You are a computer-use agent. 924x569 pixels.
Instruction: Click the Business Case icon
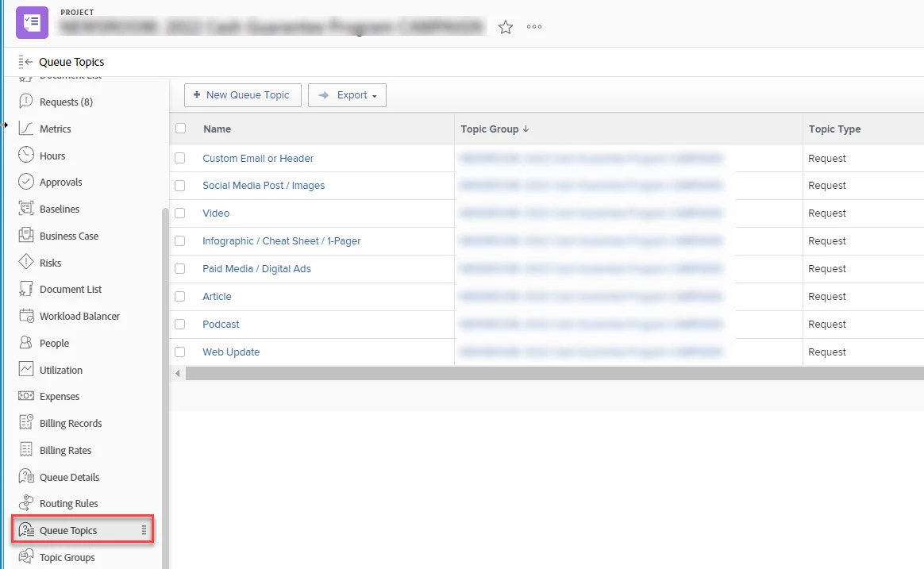click(x=26, y=236)
